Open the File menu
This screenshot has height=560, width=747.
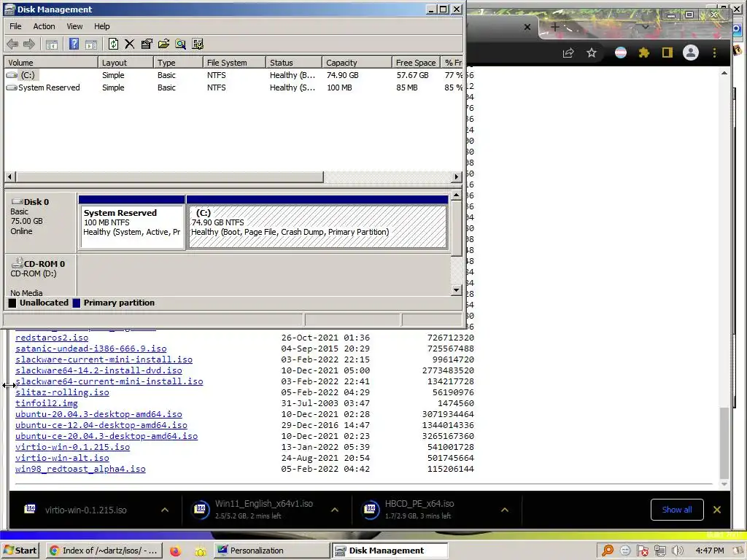click(x=15, y=27)
